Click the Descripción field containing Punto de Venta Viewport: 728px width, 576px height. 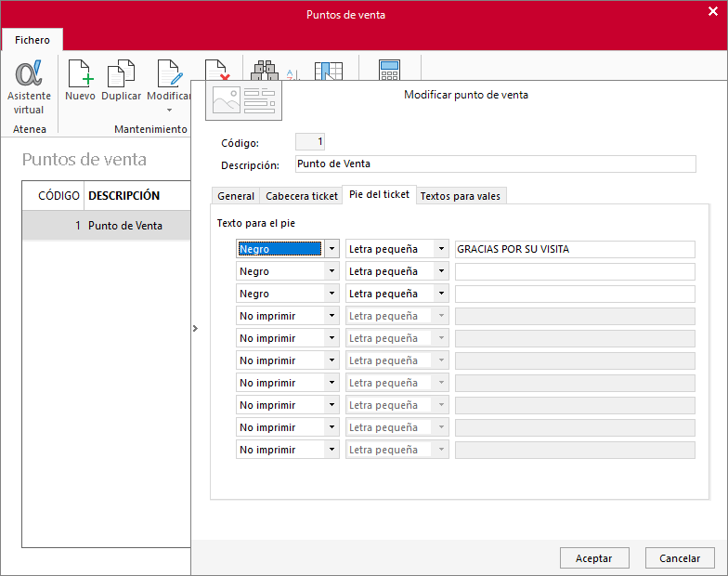(x=496, y=164)
